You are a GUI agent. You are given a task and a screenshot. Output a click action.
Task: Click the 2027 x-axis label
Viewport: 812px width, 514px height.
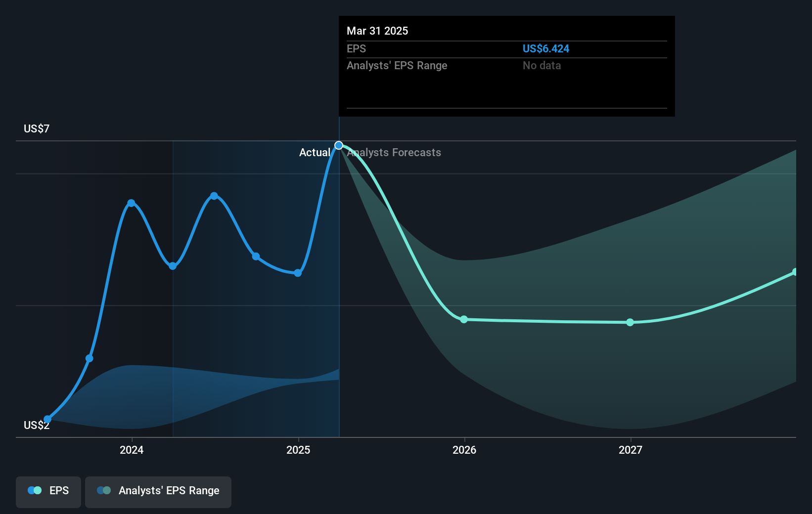pos(631,450)
